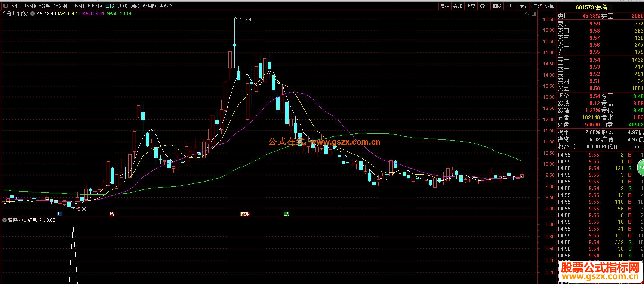This screenshot has height=284, width=644.
Task: Switch to 15分钟 period tab
Action: pos(61,6)
